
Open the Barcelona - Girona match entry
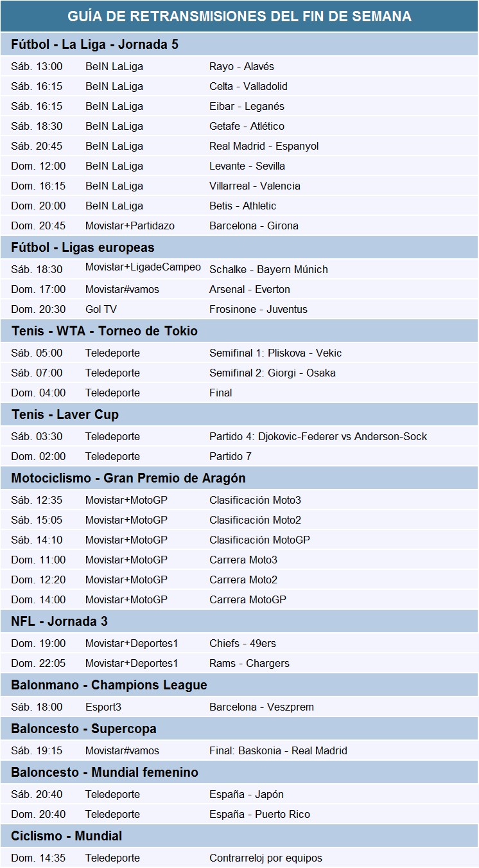pyautogui.click(x=254, y=226)
